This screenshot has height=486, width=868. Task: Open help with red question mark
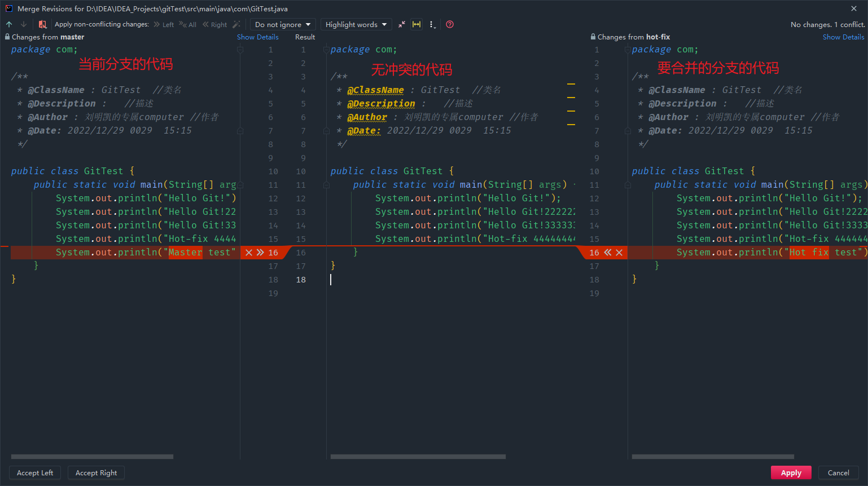(450, 24)
